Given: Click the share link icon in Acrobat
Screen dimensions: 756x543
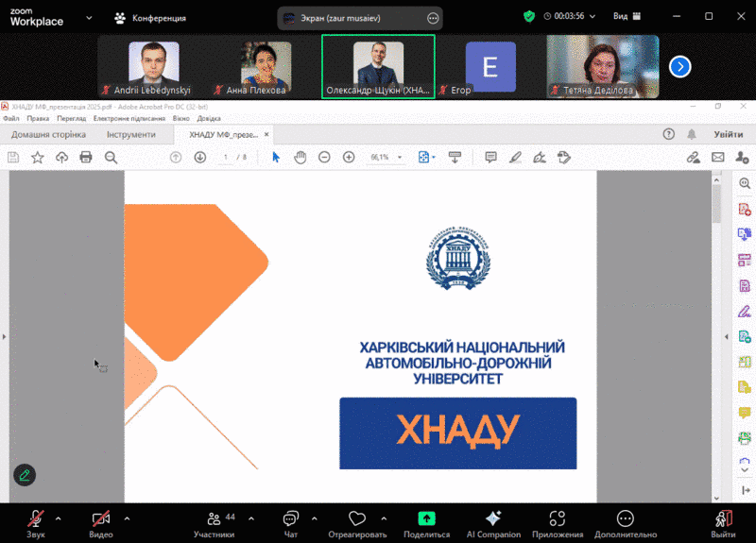Looking at the screenshot, I should [x=694, y=157].
